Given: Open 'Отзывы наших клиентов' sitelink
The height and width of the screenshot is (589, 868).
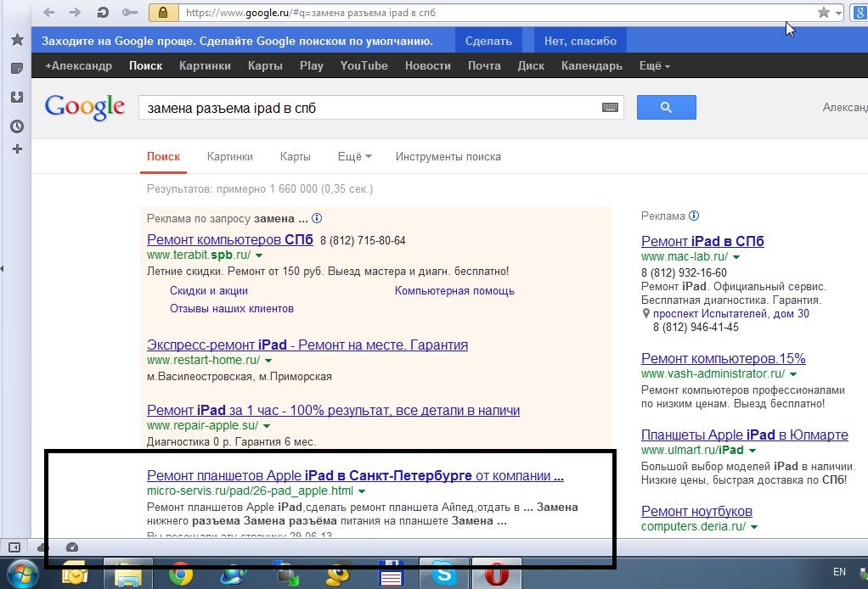Looking at the screenshot, I should [231, 309].
